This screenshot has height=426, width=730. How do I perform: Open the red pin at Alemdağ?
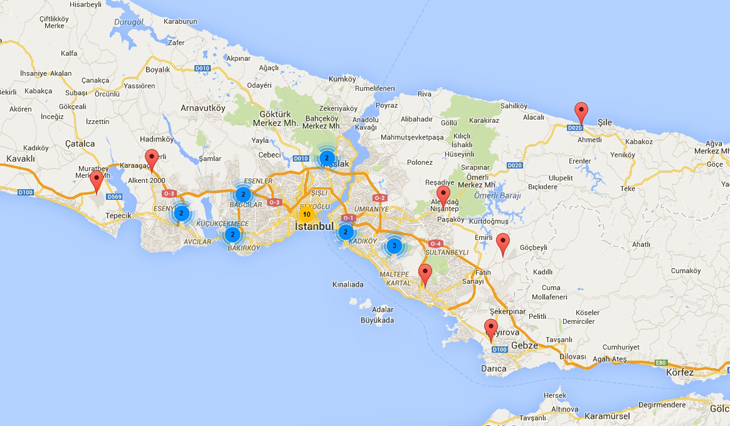tap(443, 196)
